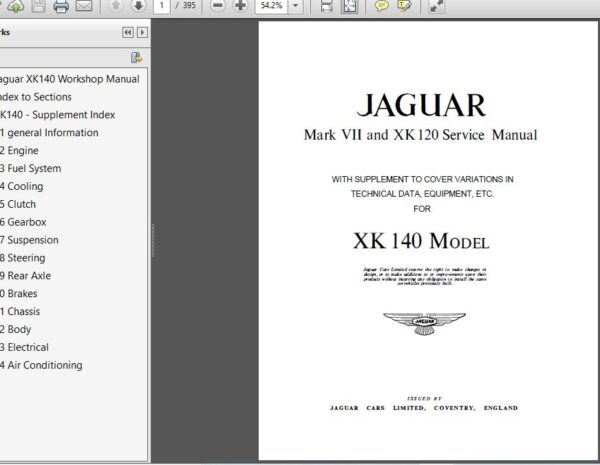Select the Engine bookmark
600x465 pixels.
(19, 151)
